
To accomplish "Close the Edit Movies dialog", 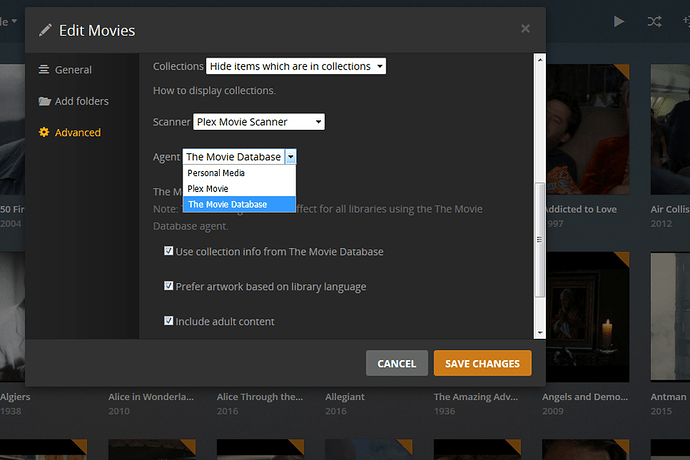I will [525, 29].
